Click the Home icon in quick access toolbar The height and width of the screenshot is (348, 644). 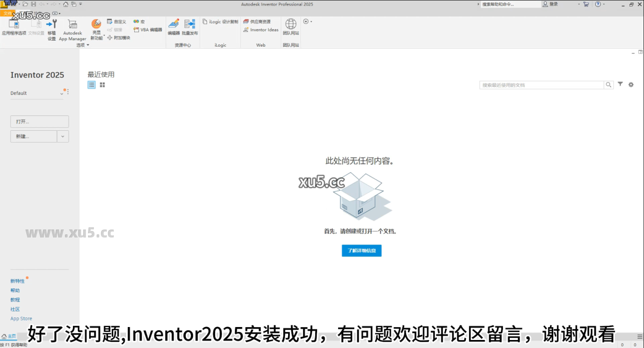pos(65,4)
